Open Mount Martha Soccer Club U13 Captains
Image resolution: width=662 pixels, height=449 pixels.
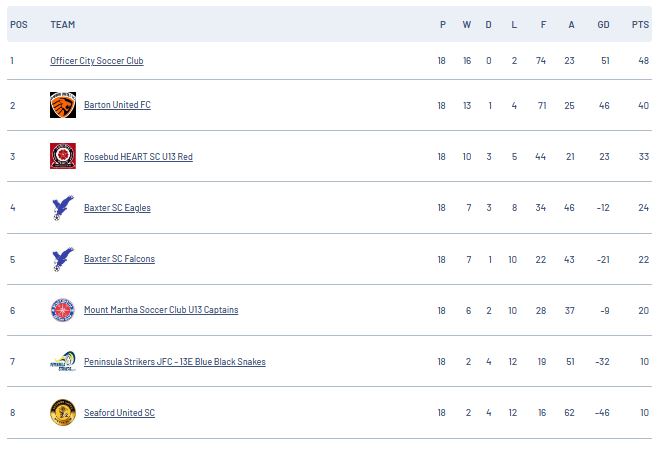[161, 310]
